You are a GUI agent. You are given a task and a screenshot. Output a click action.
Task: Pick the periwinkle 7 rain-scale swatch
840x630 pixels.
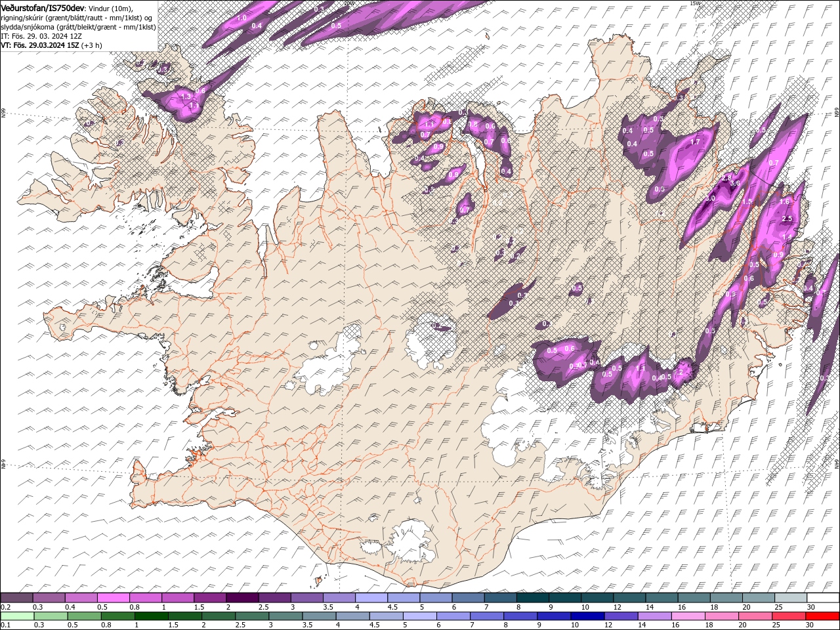(x=486, y=616)
